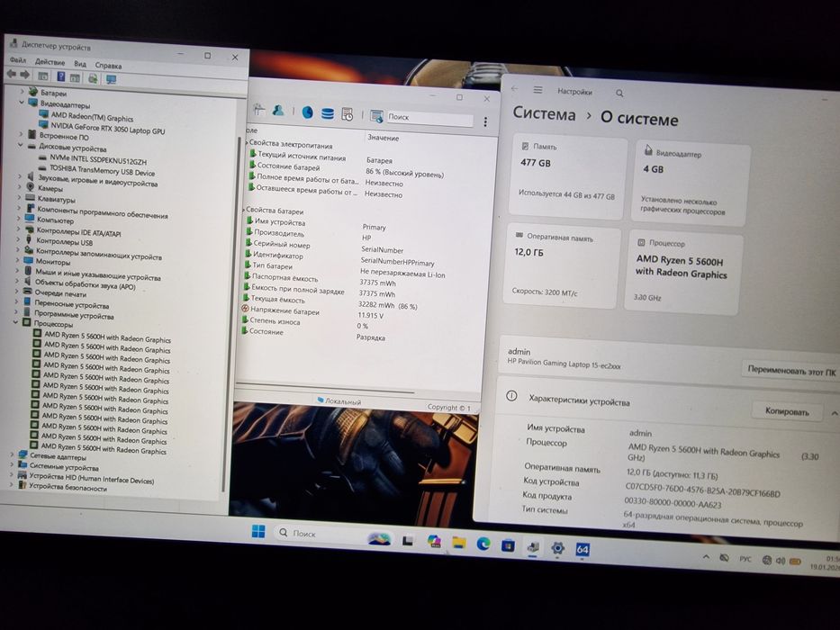Open the Действие menu
Image resolution: width=840 pixels, height=630 pixels.
point(50,61)
